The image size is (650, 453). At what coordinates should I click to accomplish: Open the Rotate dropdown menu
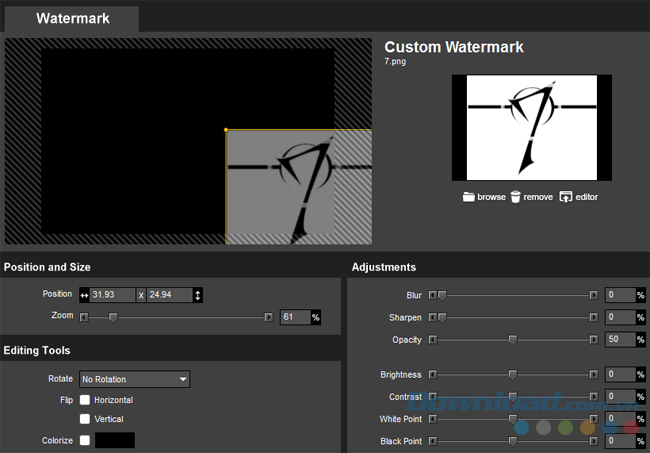pyautogui.click(x=134, y=380)
